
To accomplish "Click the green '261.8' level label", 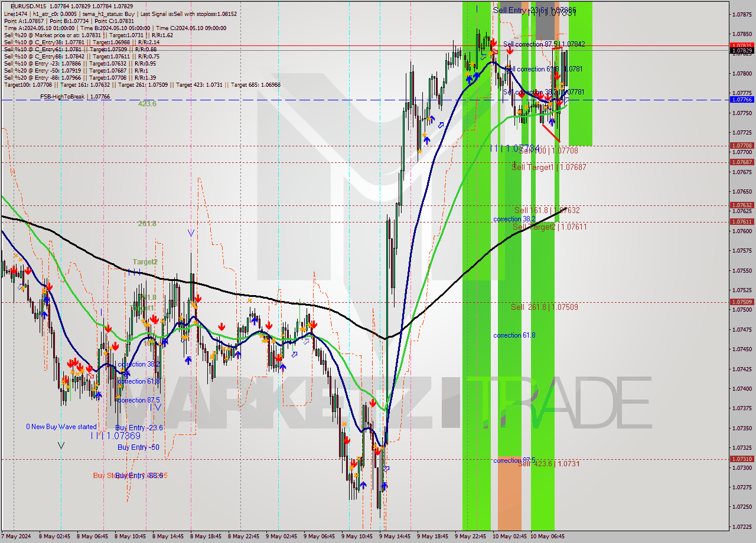I will click(147, 224).
